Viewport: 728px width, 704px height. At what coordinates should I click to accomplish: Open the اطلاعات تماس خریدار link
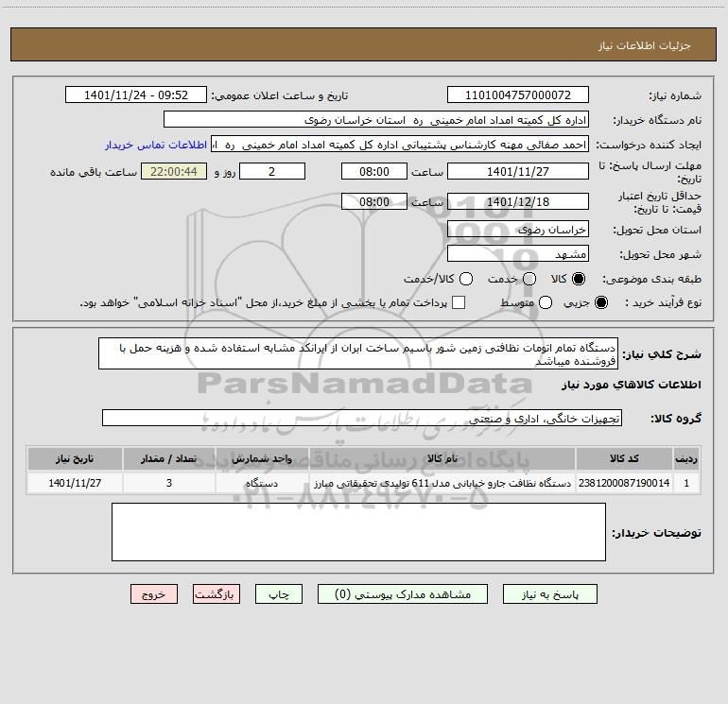coord(156,145)
